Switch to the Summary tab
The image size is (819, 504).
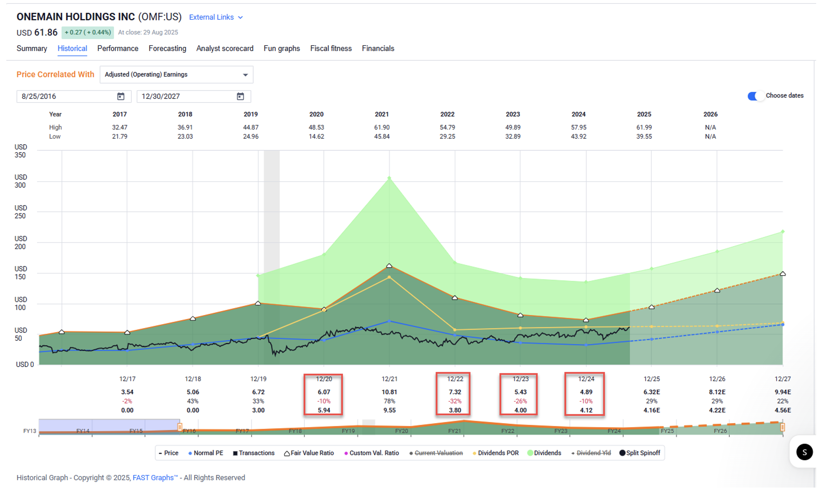click(32, 48)
